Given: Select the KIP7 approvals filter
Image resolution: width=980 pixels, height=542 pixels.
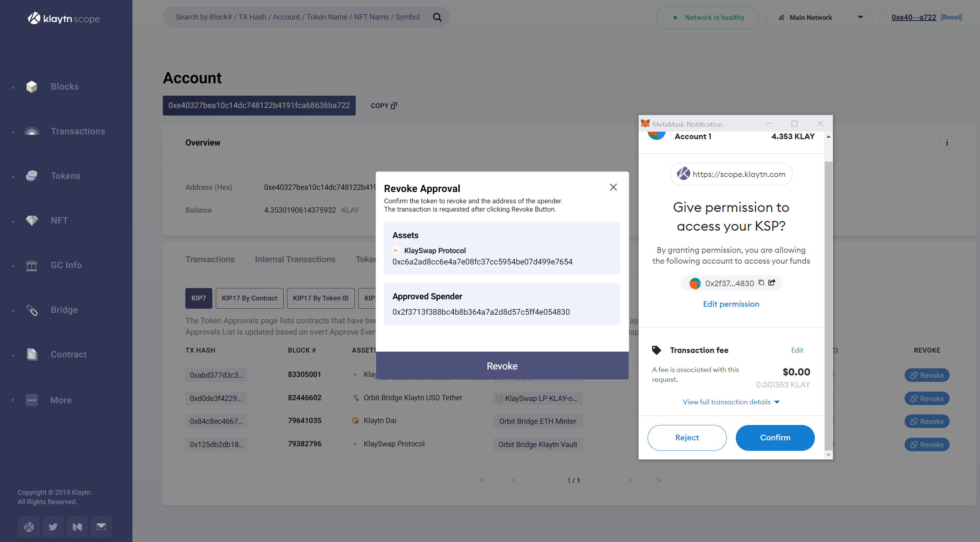Looking at the screenshot, I should (198, 298).
